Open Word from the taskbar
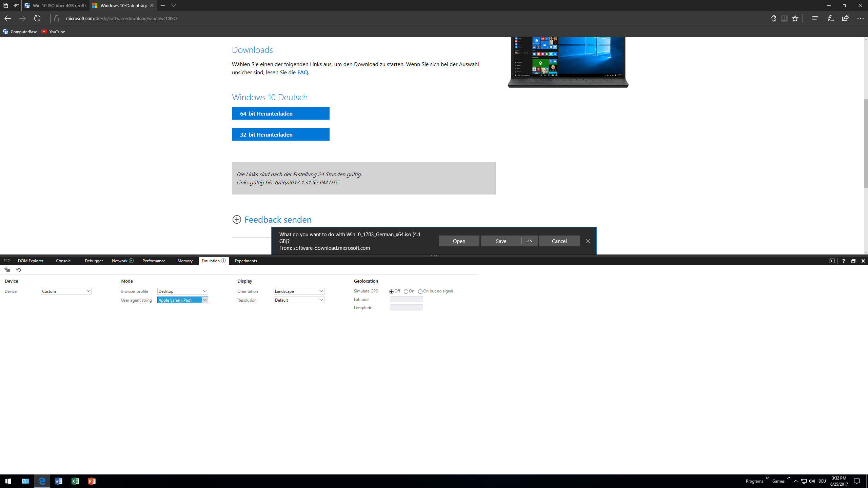The width and height of the screenshot is (868, 488). (x=58, y=481)
